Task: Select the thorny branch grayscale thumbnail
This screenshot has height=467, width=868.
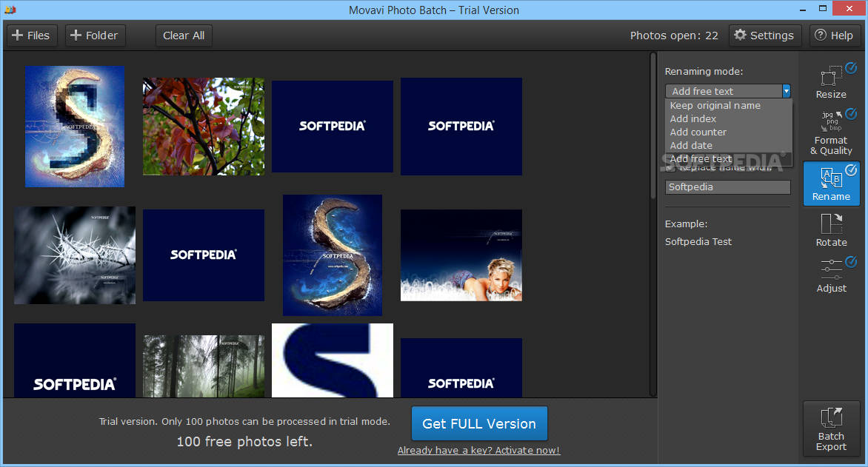Action: (x=75, y=255)
